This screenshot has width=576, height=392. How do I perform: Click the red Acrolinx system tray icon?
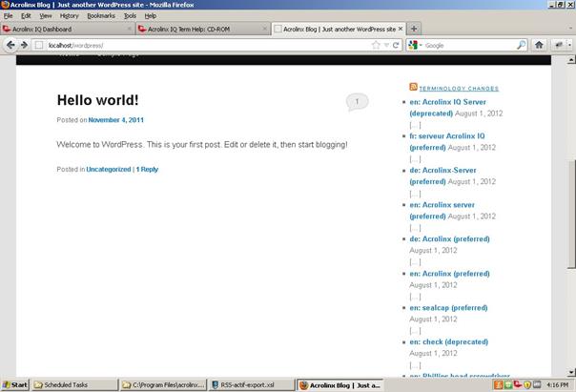[x=518, y=384]
